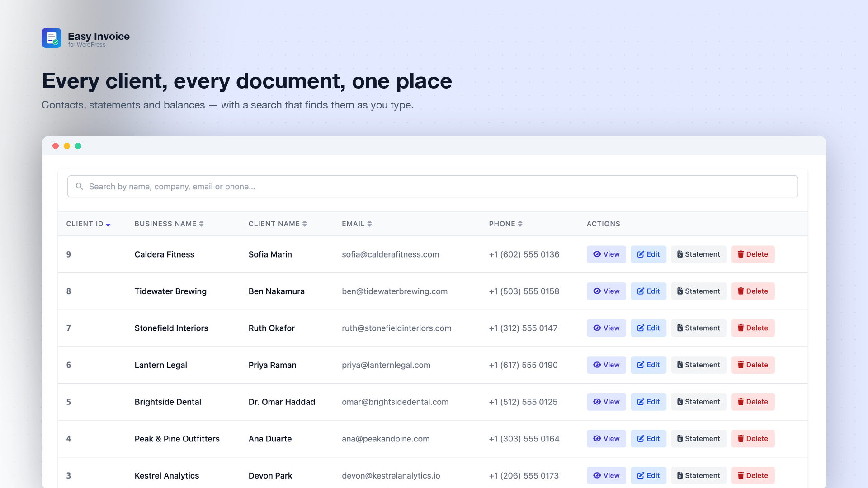Sort by Client ID column arrow
868x488 pixels.
click(x=108, y=225)
